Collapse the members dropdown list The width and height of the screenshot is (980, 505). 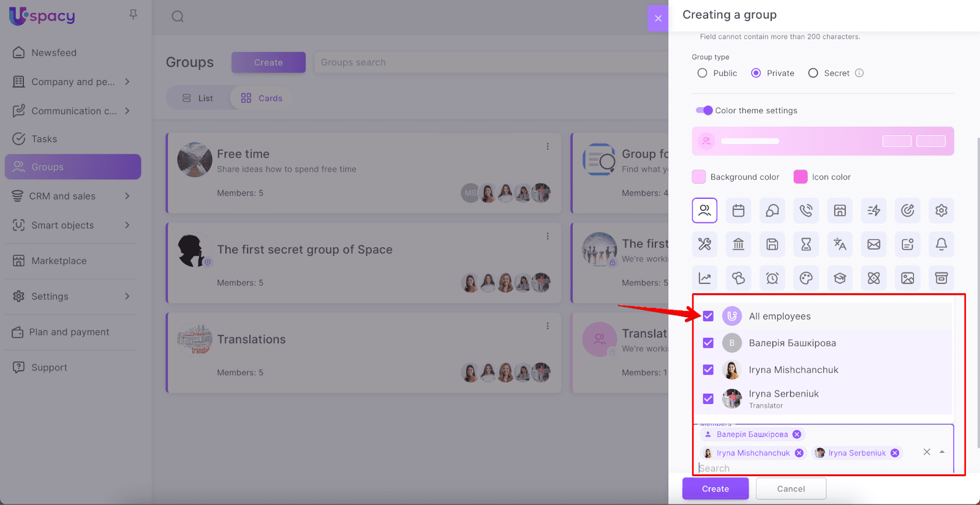click(942, 452)
